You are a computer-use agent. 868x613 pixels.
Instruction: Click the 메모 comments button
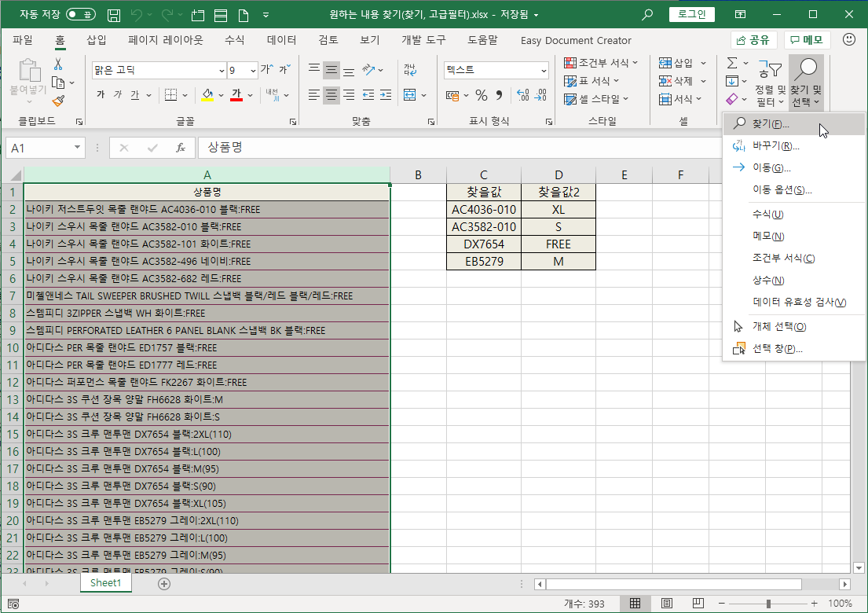click(x=807, y=40)
